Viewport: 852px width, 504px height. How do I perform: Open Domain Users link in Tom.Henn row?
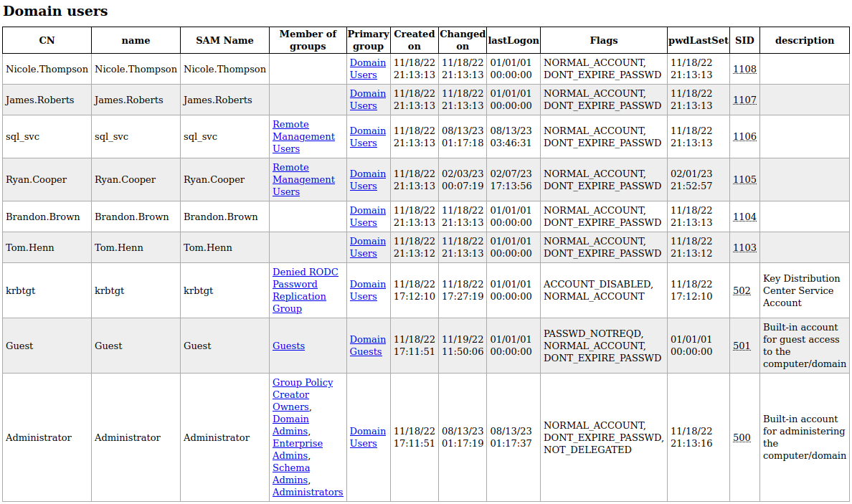coord(367,247)
